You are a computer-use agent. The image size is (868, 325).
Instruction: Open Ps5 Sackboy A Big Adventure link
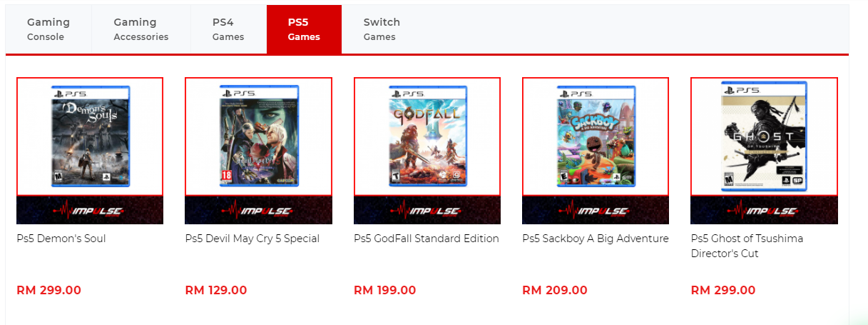click(595, 239)
